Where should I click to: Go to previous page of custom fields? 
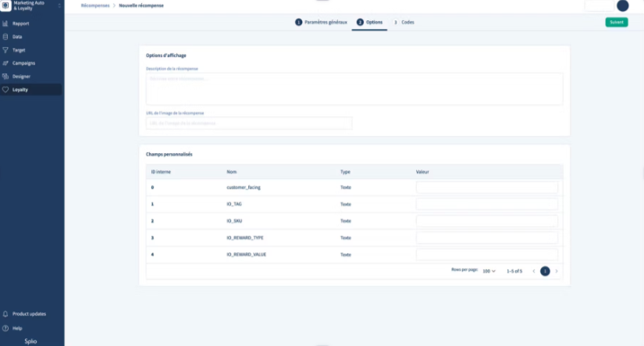(x=534, y=271)
